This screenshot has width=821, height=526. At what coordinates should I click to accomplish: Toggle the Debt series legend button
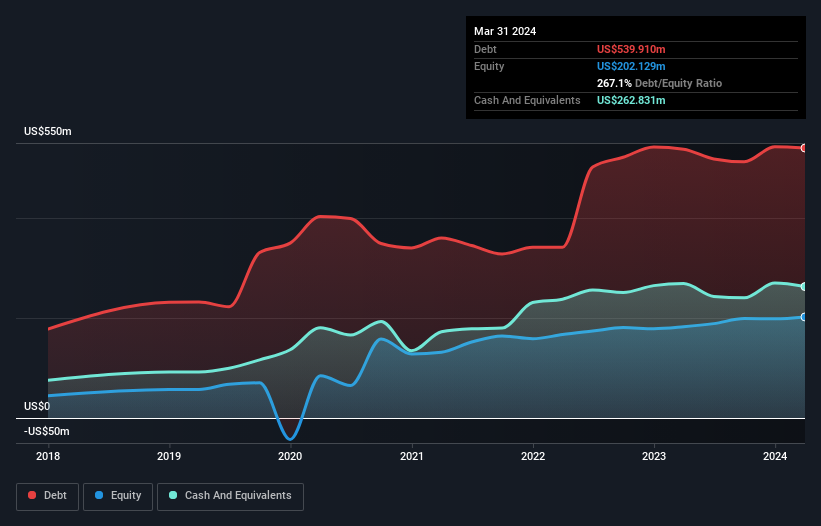pos(48,496)
